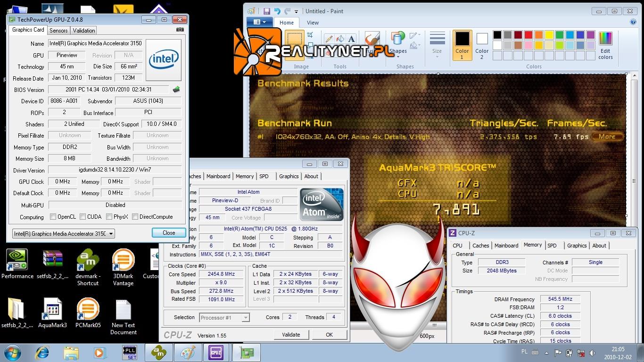Viewport: 644px width, 362px height.
Task: Open Windows Explorer from taskbar
Action: pos(71,353)
